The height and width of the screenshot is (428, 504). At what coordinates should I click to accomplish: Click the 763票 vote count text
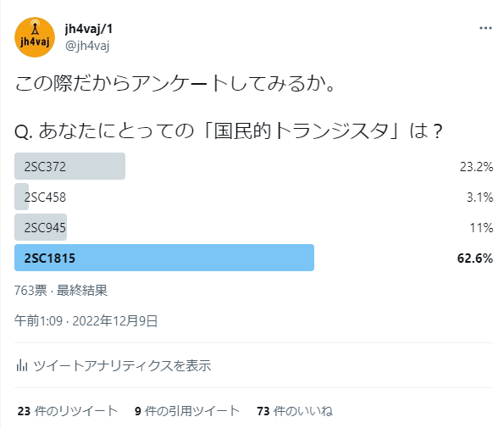pyautogui.click(x=30, y=291)
